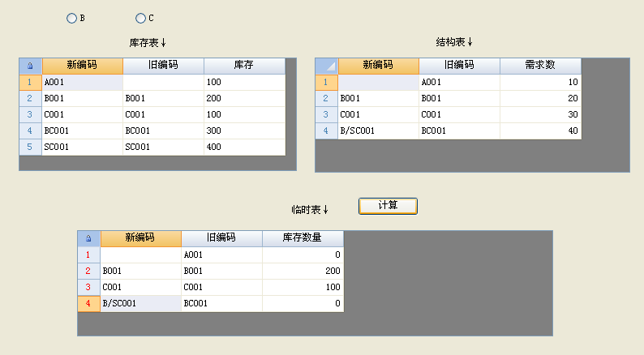The width and height of the screenshot is (644, 355).
Task: Click 库存数量 column header in 临时表
Action: coord(303,238)
